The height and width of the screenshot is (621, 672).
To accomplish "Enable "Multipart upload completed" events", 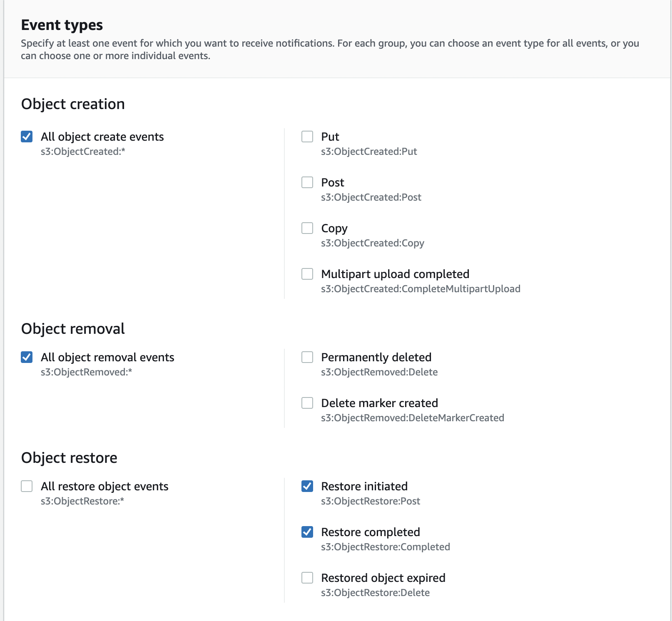I will pos(308,274).
